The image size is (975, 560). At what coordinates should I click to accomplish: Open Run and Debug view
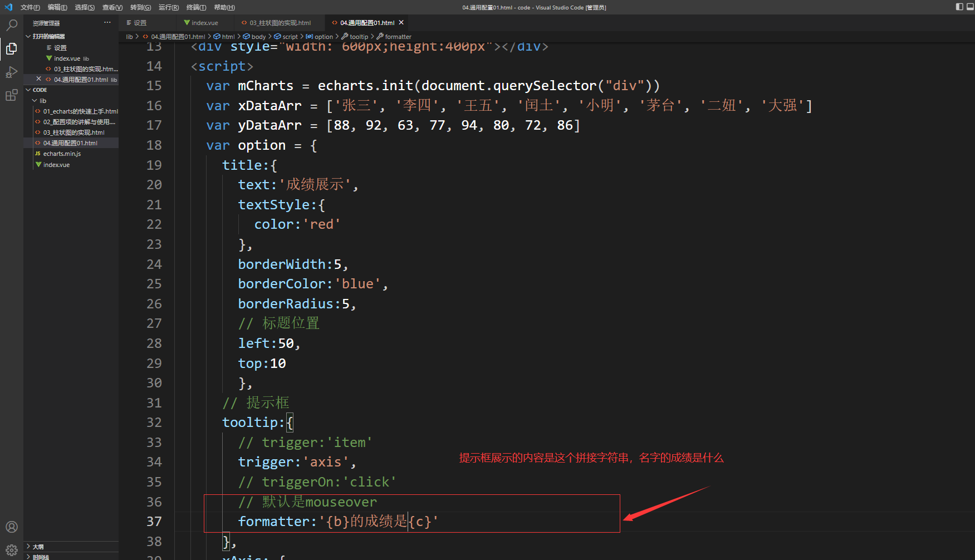coord(11,72)
